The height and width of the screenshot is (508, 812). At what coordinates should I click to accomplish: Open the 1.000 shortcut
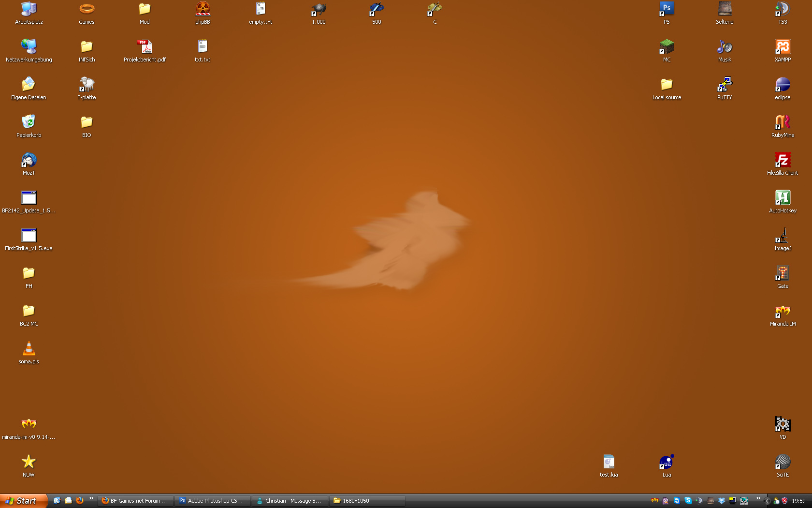point(319,13)
